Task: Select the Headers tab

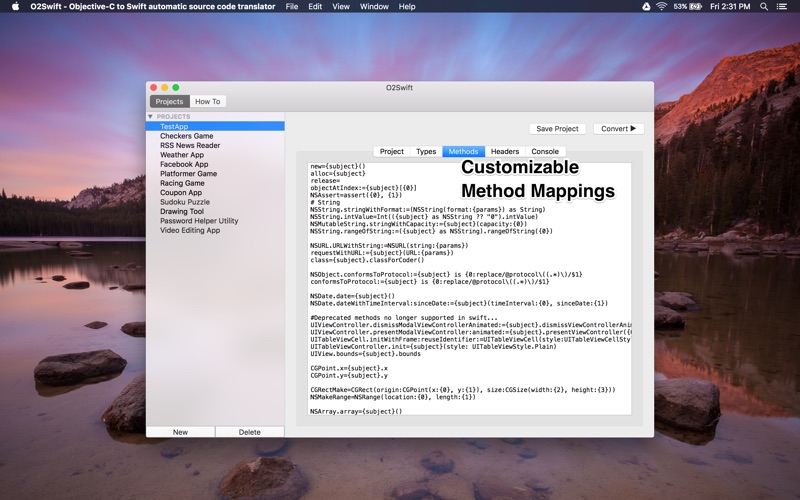Action: [505, 152]
